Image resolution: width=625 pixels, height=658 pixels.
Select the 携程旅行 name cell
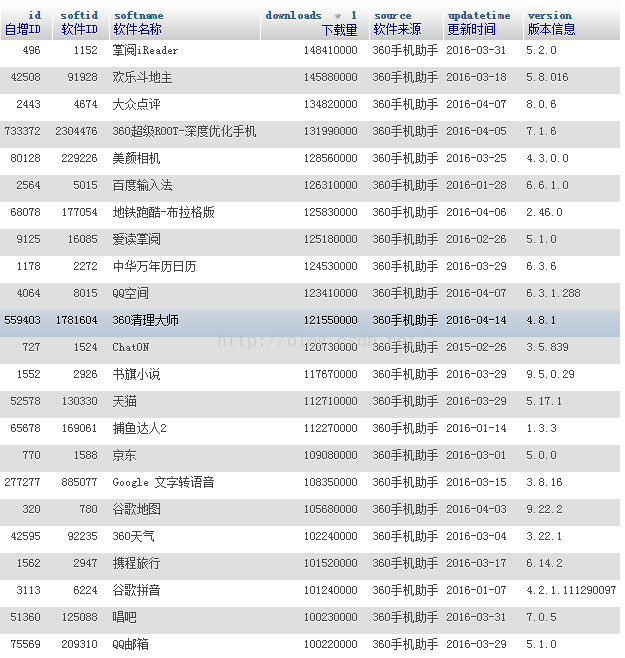[136, 563]
